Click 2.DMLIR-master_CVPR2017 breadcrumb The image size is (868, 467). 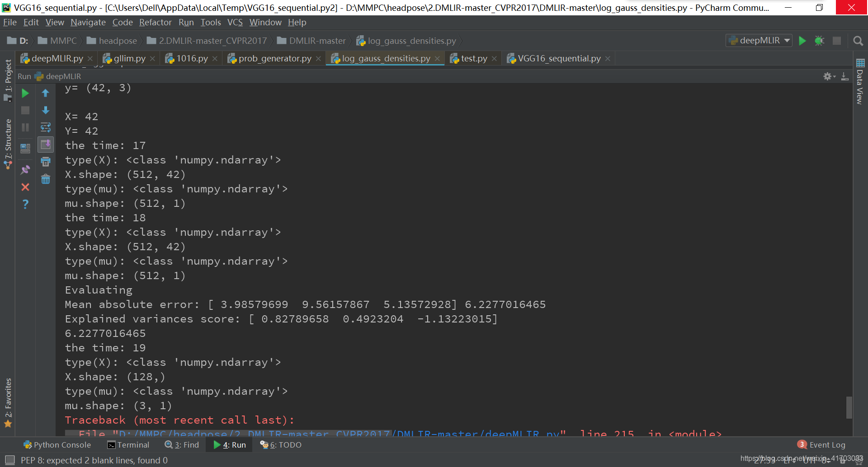pyautogui.click(x=207, y=41)
